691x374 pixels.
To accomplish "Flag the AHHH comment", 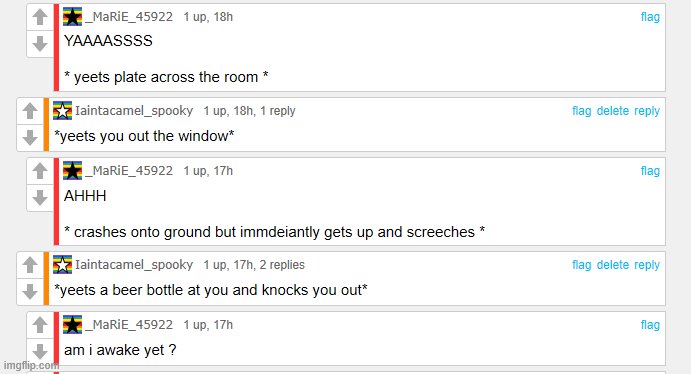I will tap(650, 170).
